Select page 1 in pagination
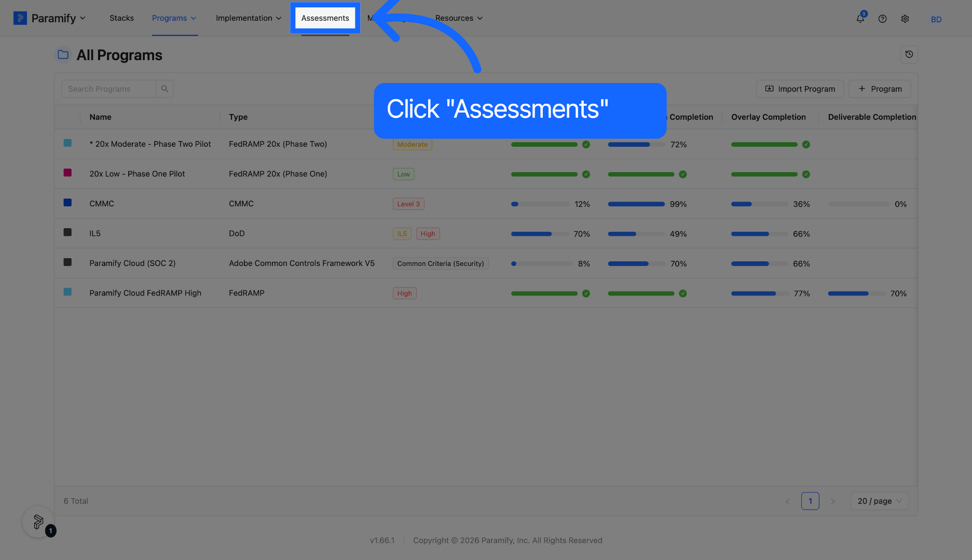 point(810,501)
